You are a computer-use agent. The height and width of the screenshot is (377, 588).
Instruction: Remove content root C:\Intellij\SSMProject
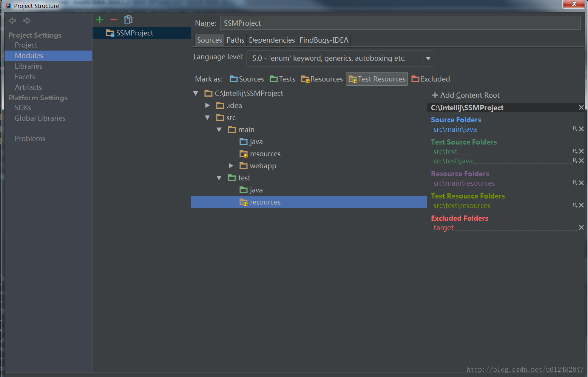(x=581, y=108)
